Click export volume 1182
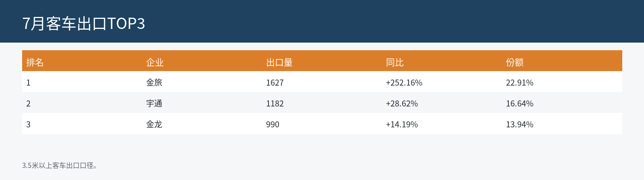The width and height of the screenshot is (644, 180). click(275, 104)
